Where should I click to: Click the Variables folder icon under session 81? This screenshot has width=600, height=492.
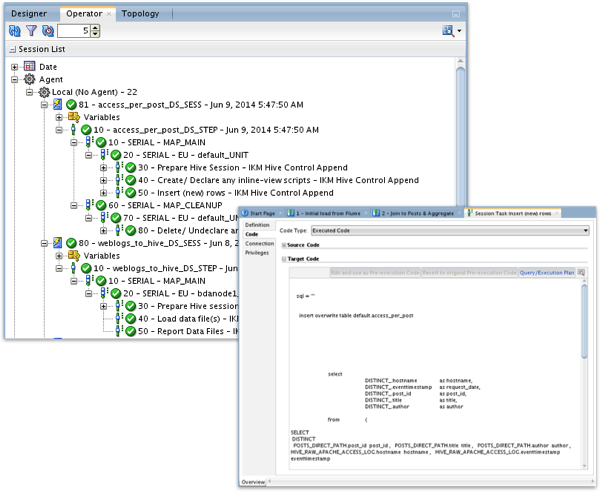click(x=73, y=117)
